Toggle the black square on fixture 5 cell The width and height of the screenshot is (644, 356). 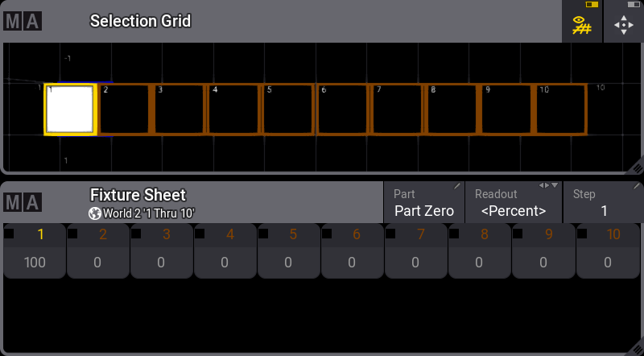click(x=263, y=234)
